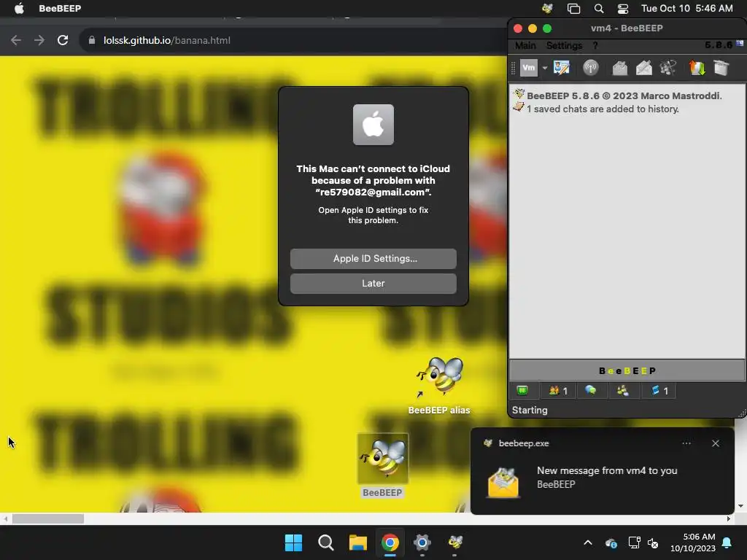Open the Main menu in BeeBEEP window
Image resolution: width=747 pixels, height=560 pixels.
[x=525, y=45]
